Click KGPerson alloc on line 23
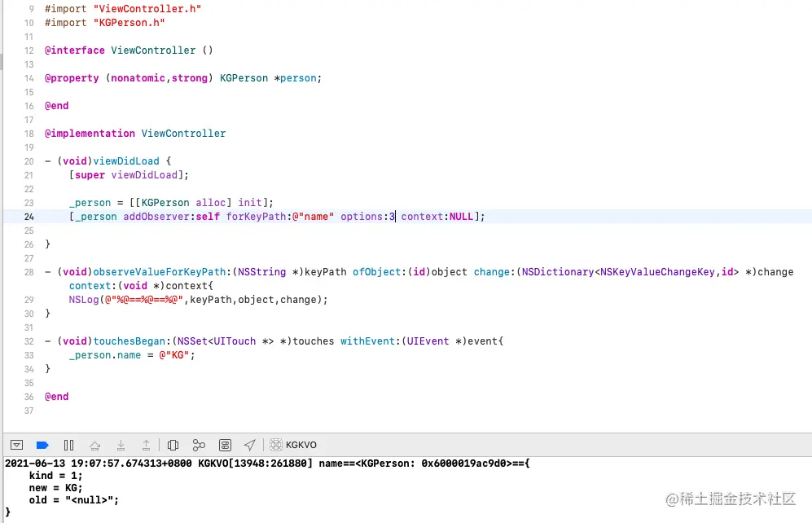 tap(184, 203)
